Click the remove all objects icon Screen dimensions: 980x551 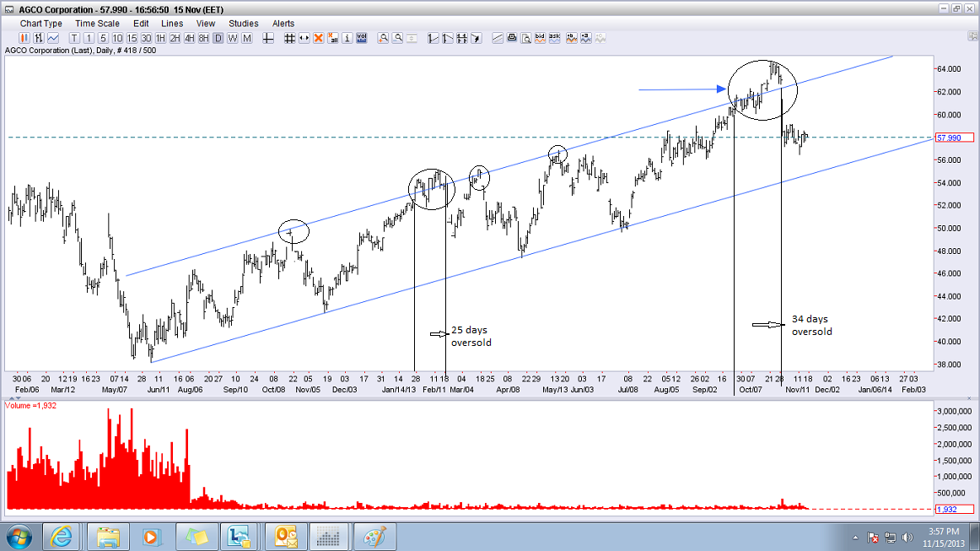tap(333, 38)
